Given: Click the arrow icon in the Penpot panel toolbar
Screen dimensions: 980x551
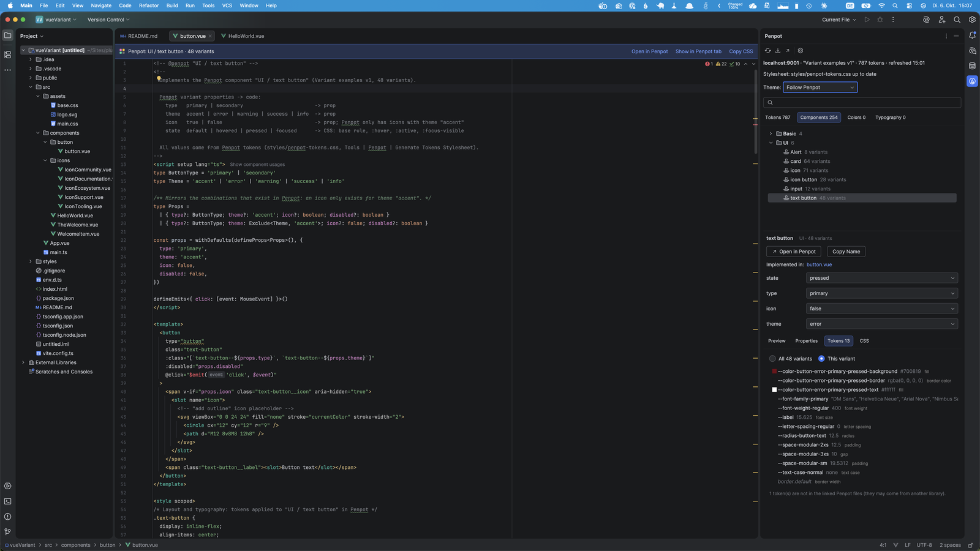Looking at the screenshot, I should [x=788, y=51].
